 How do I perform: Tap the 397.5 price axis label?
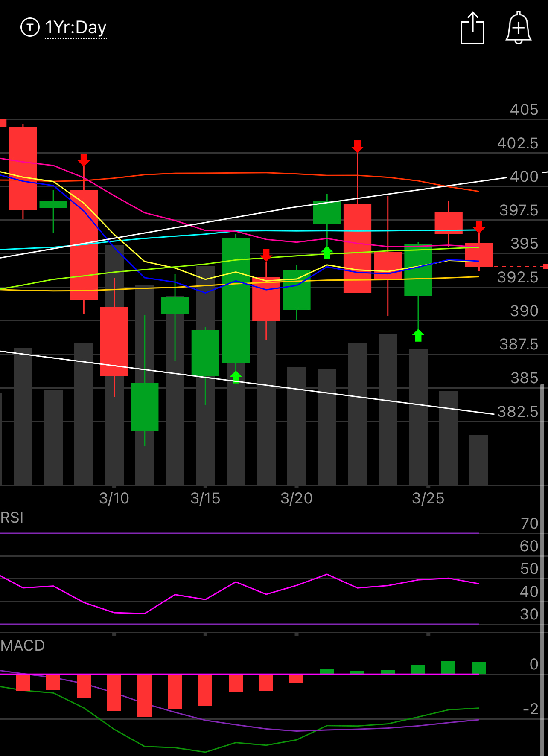(x=519, y=210)
